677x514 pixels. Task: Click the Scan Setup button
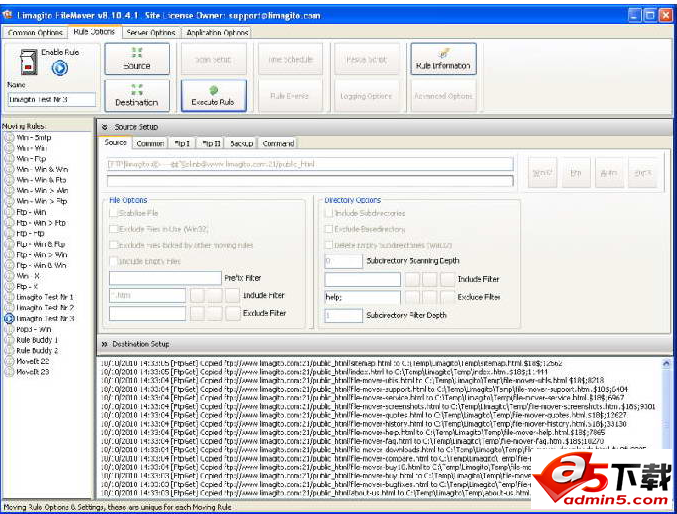point(214,59)
